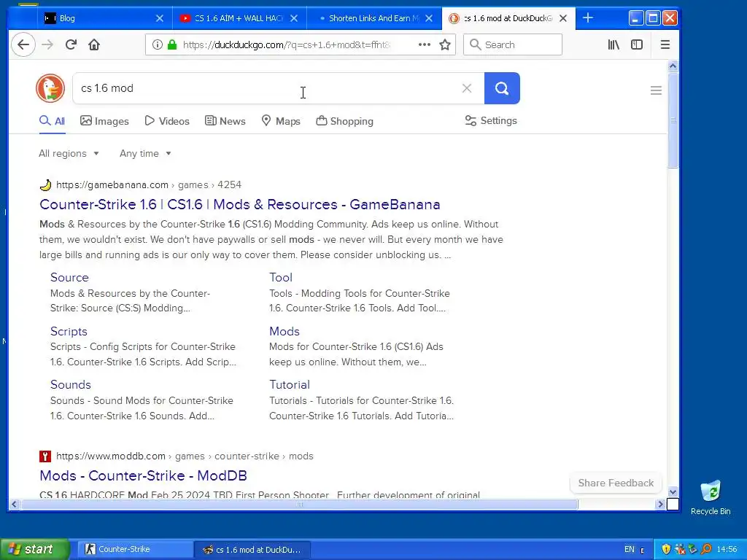Open a new browser tab
Image resolution: width=747 pixels, height=560 pixels.
pos(588,18)
